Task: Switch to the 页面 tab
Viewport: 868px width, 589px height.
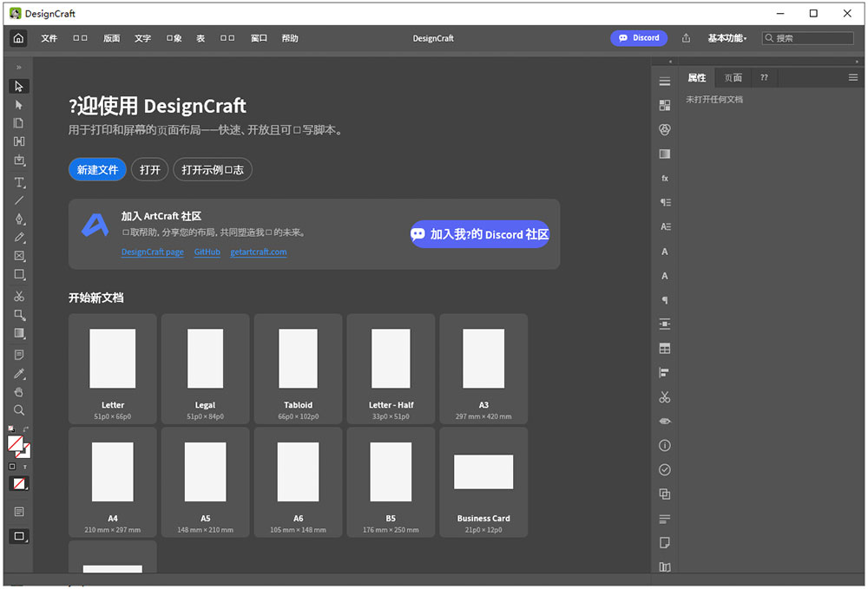Action: 733,77
